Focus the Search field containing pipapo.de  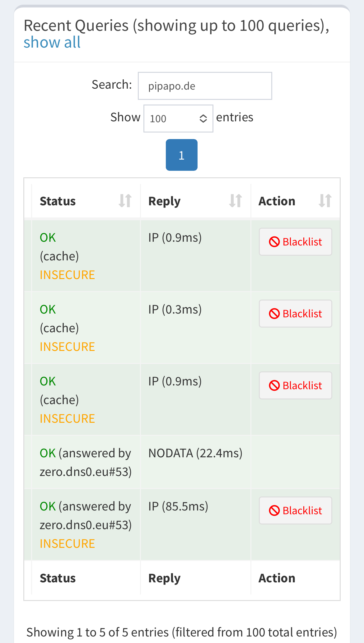click(205, 86)
